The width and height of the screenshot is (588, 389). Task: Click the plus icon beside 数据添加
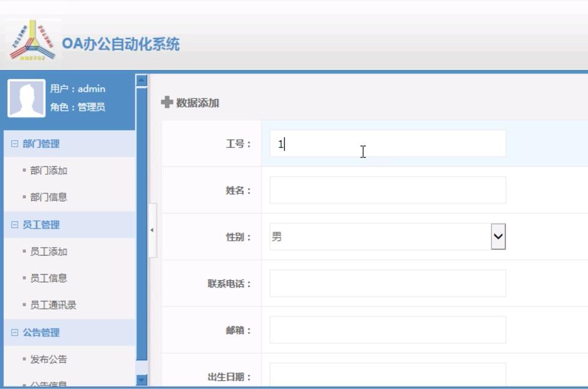pyautogui.click(x=167, y=102)
